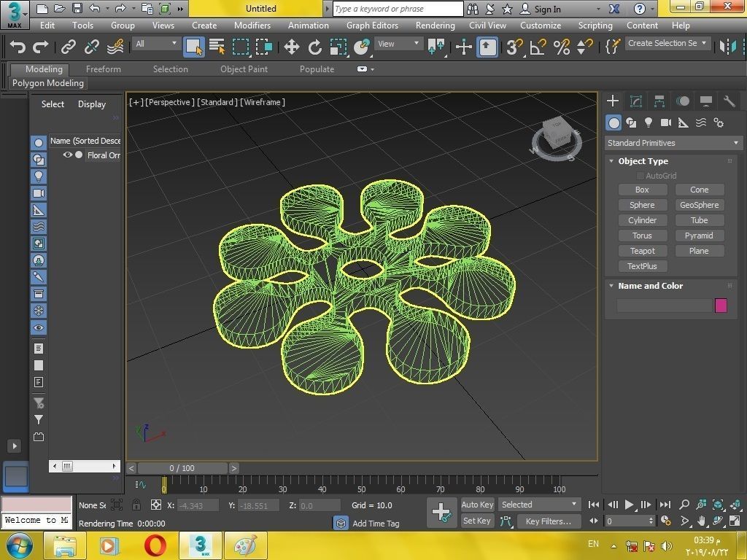Open the Display command panel tab
The height and width of the screenshot is (560, 747).
coord(706,101)
